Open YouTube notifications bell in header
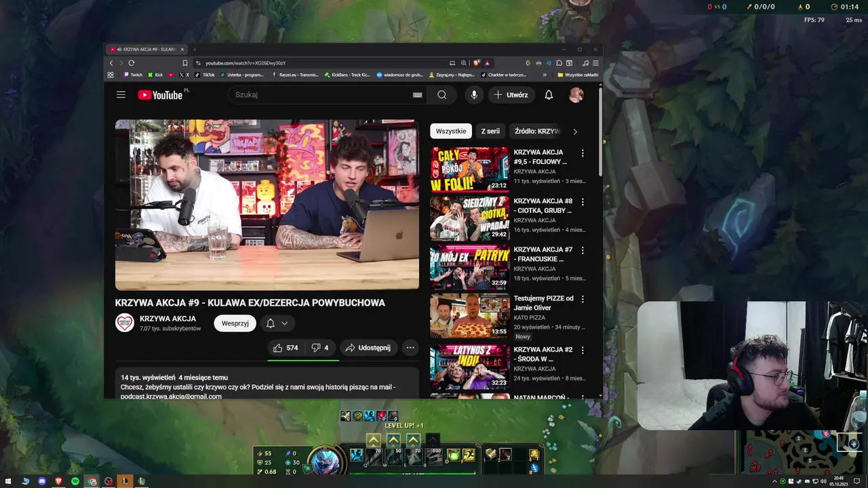The image size is (868, 488). [x=549, y=95]
